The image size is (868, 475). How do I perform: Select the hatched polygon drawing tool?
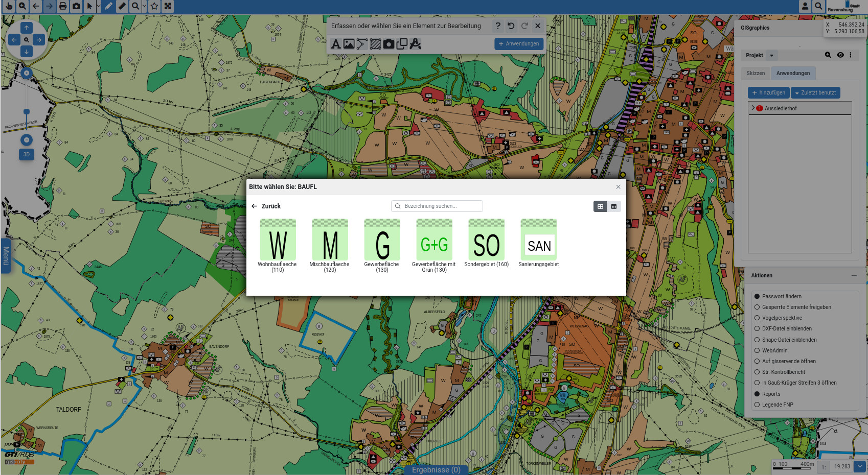(x=375, y=44)
